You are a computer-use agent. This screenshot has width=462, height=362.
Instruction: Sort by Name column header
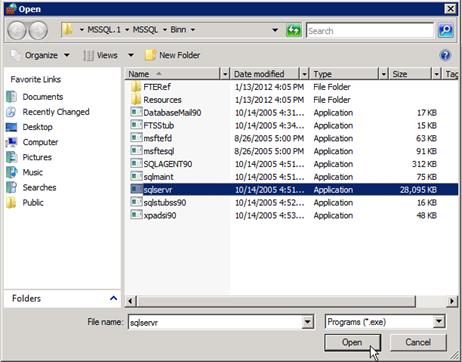(x=173, y=74)
